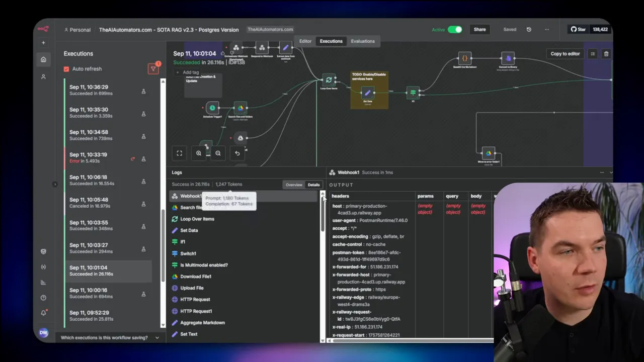Click test flask icon for 10:35:30 execution

(143, 114)
